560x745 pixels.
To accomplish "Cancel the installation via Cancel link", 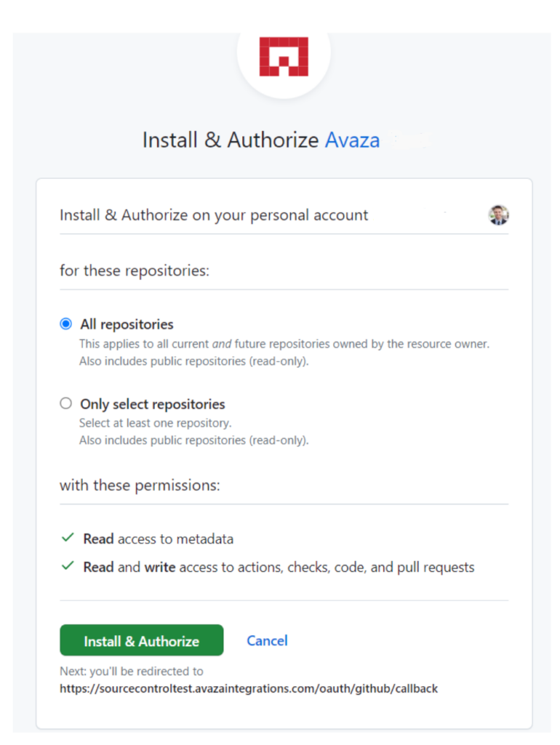I will [x=267, y=640].
